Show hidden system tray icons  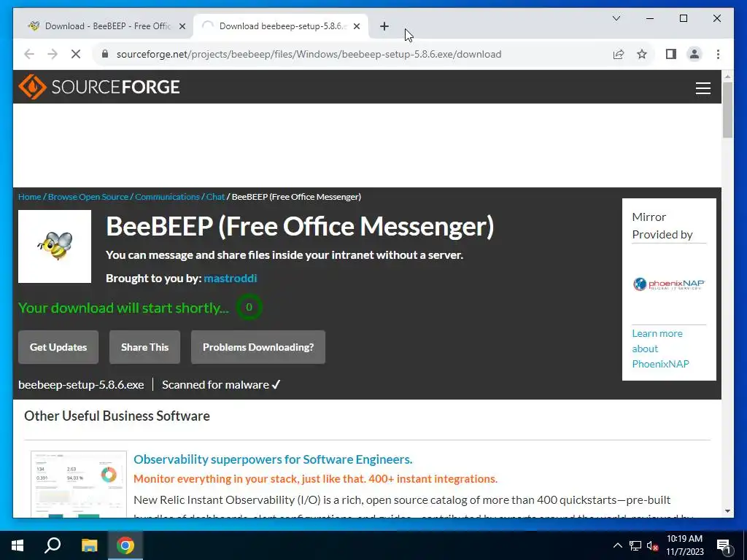[x=617, y=545]
